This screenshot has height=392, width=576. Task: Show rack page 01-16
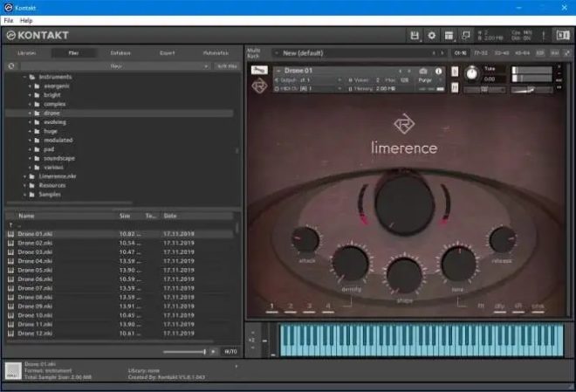coord(460,53)
